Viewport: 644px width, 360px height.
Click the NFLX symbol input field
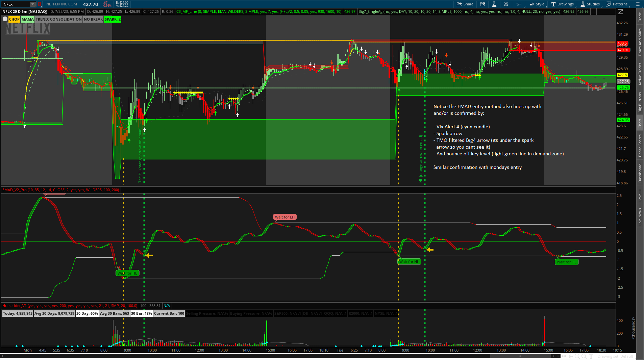[x=16, y=4]
